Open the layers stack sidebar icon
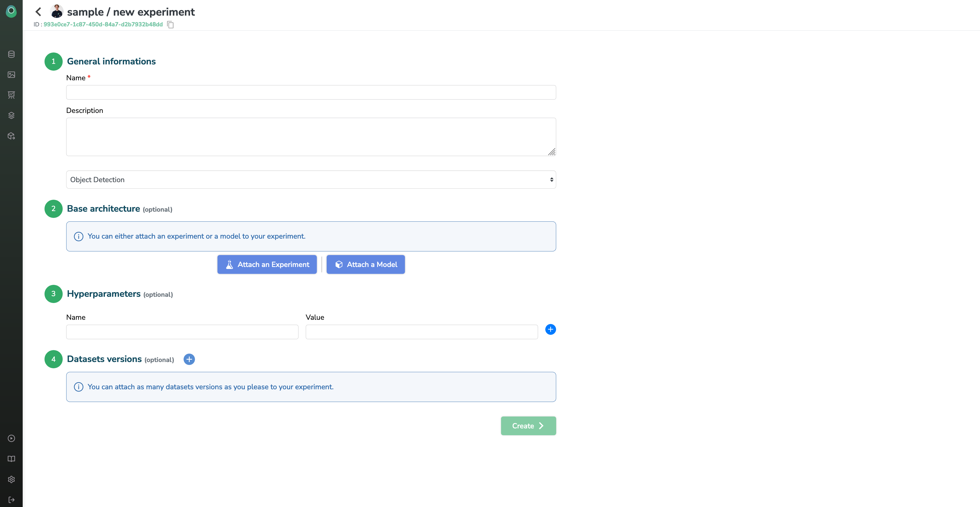 tap(11, 115)
